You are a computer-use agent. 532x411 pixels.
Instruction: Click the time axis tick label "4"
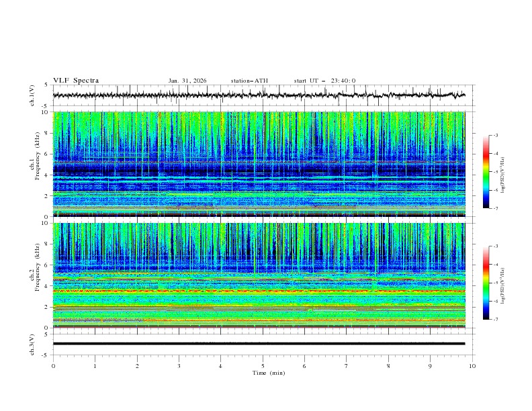tap(220, 366)
